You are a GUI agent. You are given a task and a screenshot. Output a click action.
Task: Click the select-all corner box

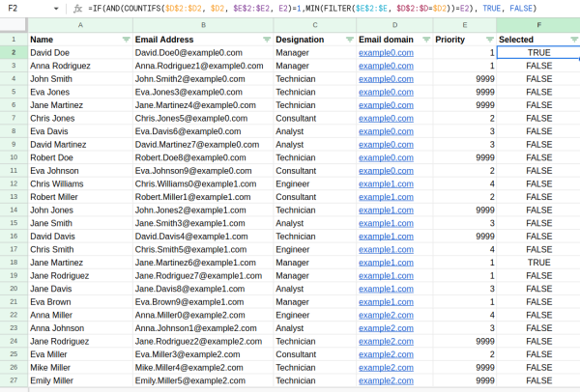14,25
